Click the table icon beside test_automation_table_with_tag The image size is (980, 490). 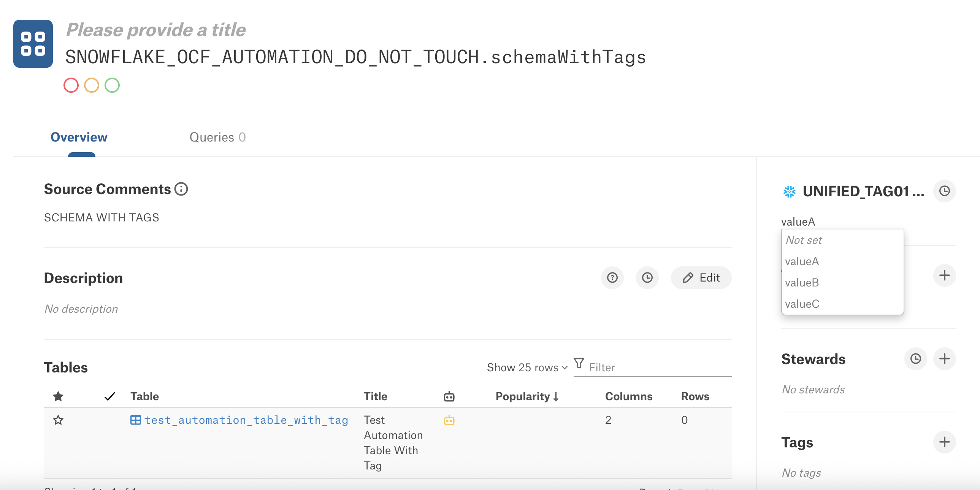pos(135,420)
